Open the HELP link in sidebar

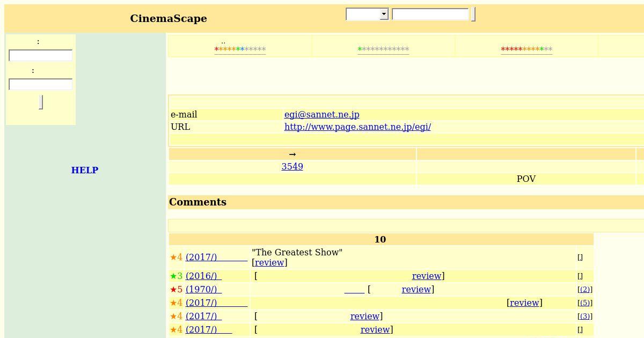point(85,170)
